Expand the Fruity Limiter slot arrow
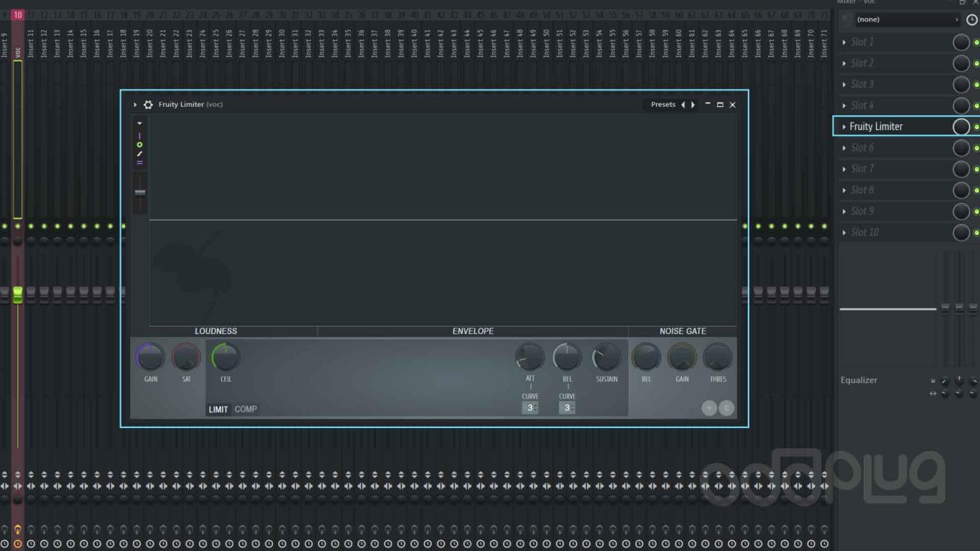The height and width of the screenshot is (551, 980). click(x=843, y=126)
